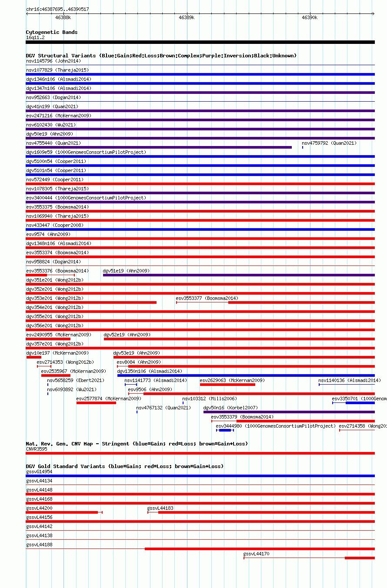Image resolution: width=387 pixels, height=588 pixels.
Task: Click dgv10e197 (McKernan2009) label
Action: (57, 353)
